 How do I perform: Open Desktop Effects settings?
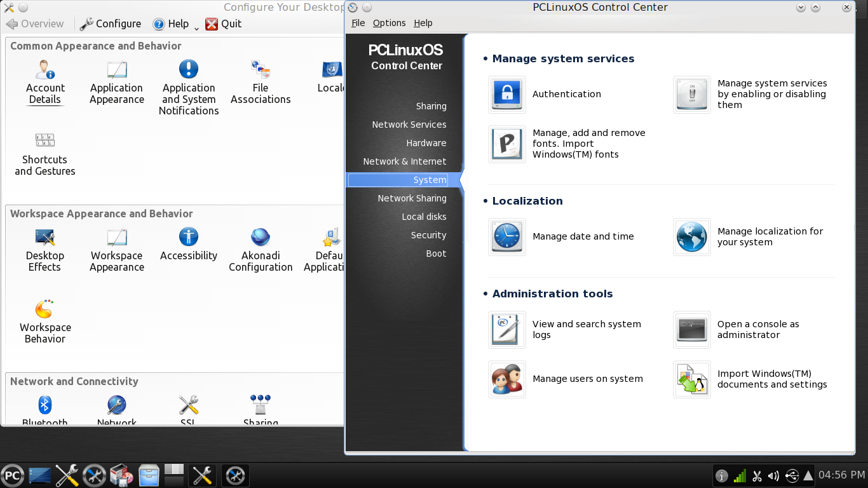coord(45,249)
